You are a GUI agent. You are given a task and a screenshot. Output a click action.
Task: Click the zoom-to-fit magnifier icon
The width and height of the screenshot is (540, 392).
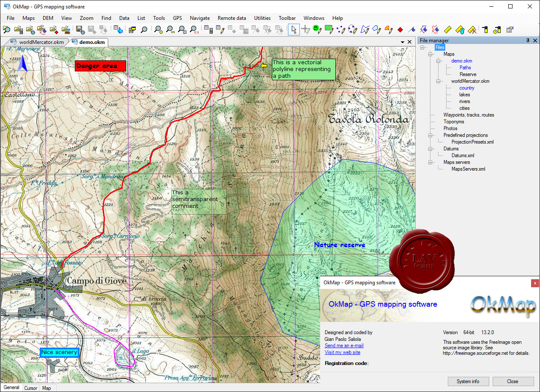[x=182, y=30]
